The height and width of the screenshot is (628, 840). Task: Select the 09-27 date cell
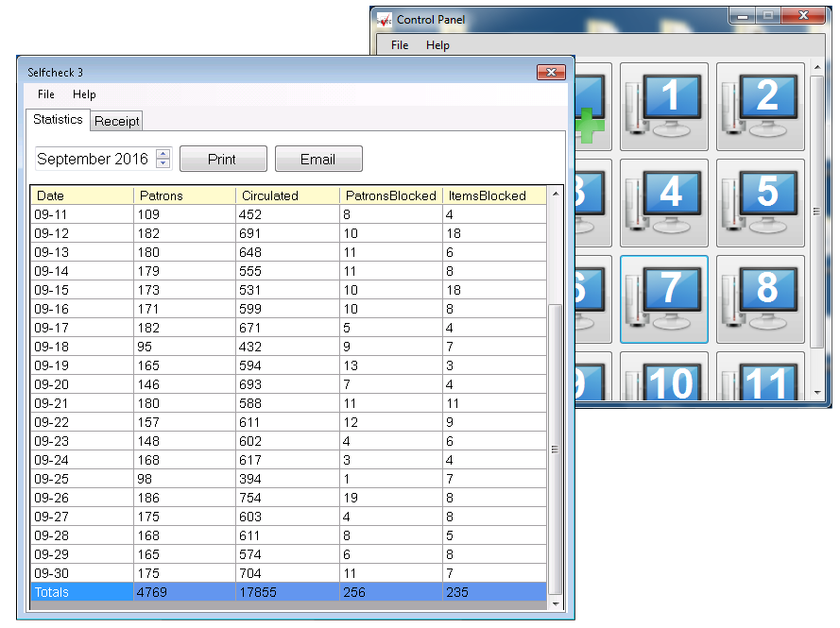click(82, 517)
